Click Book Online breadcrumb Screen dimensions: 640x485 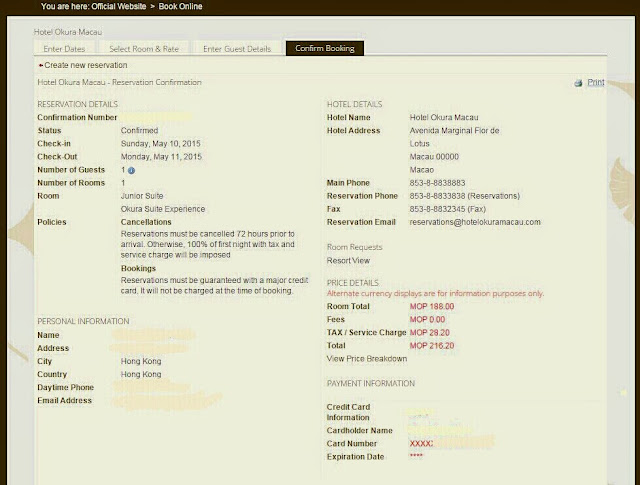(180, 7)
